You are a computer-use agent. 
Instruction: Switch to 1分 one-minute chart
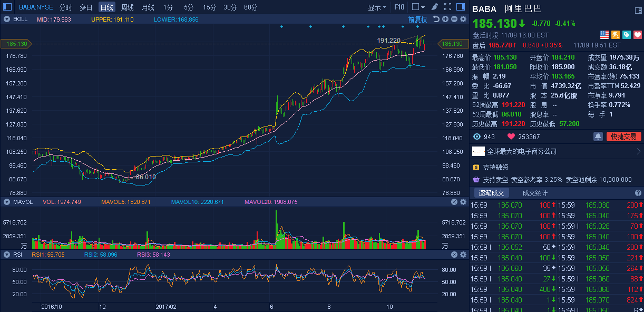168,7
